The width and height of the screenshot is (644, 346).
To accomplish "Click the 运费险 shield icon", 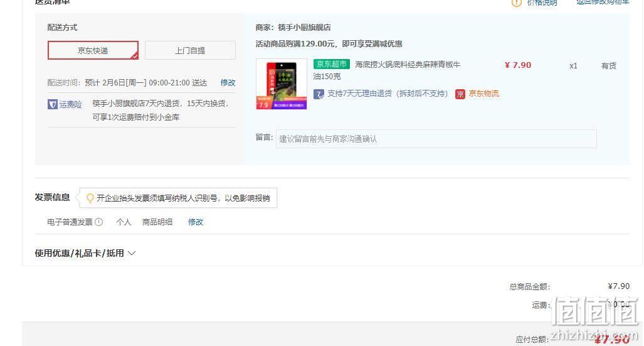I will pos(52,104).
